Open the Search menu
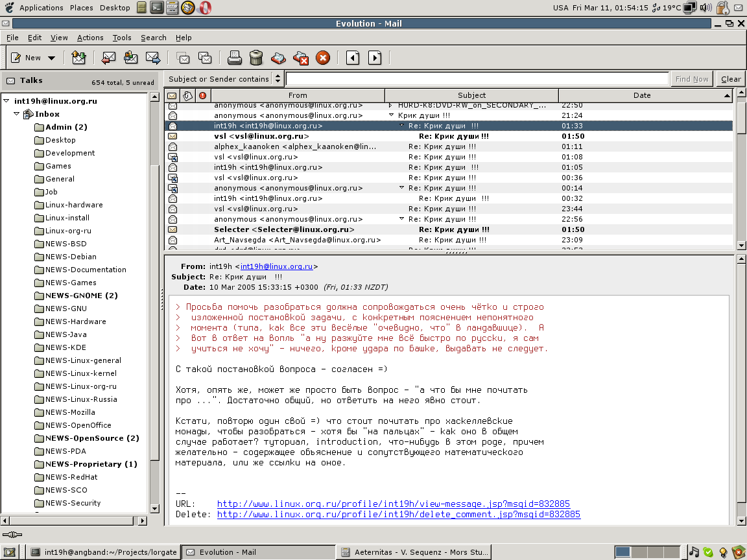The image size is (747, 560). click(154, 38)
